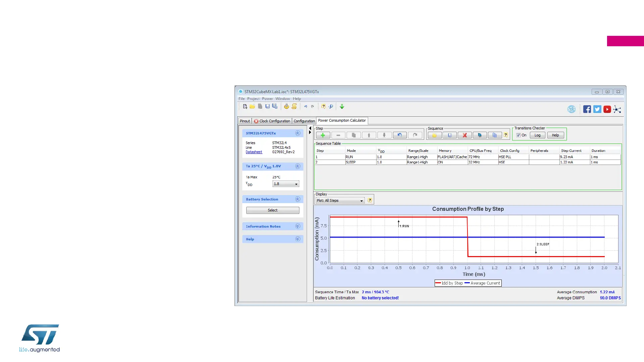Click the Transitions Checker Log button
The height and width of the screenshot is (362, 644).
537,135
